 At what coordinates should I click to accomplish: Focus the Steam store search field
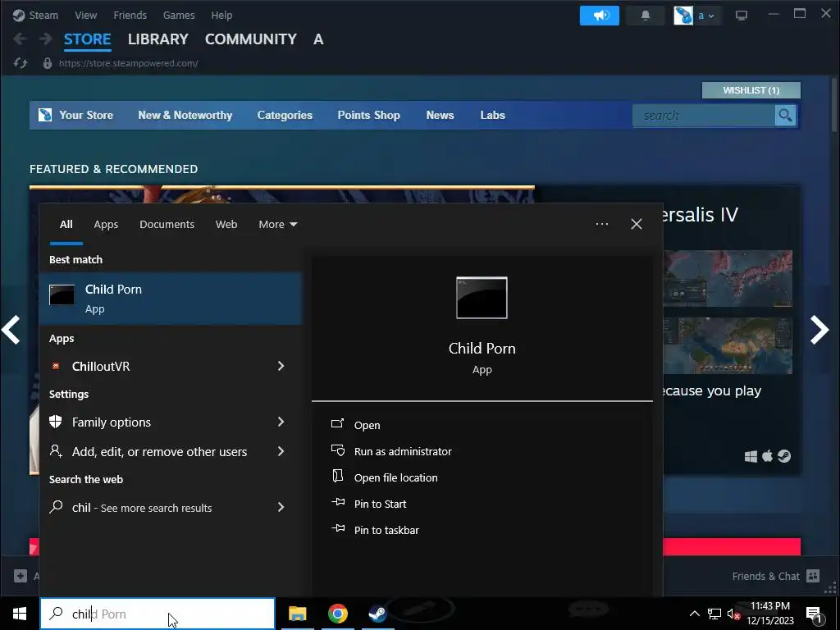point(703,115)
